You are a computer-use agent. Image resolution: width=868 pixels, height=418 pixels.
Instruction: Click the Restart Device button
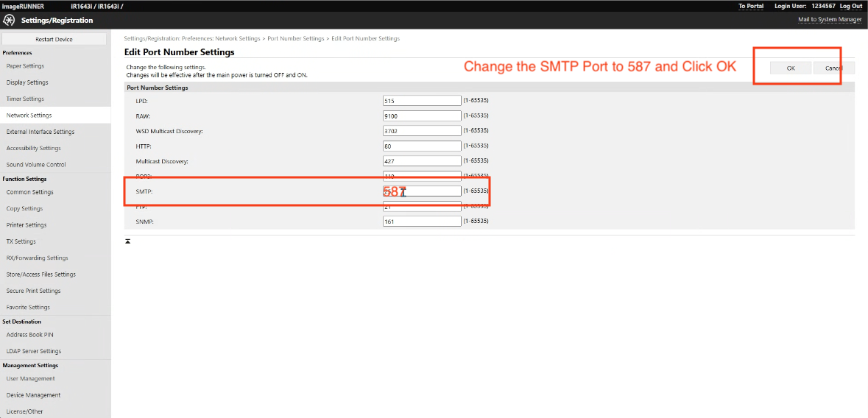[x=54, y=39]
